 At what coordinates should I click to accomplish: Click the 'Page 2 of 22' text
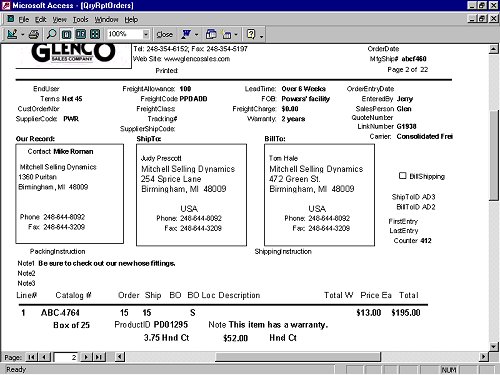click(x=407, y=70)
